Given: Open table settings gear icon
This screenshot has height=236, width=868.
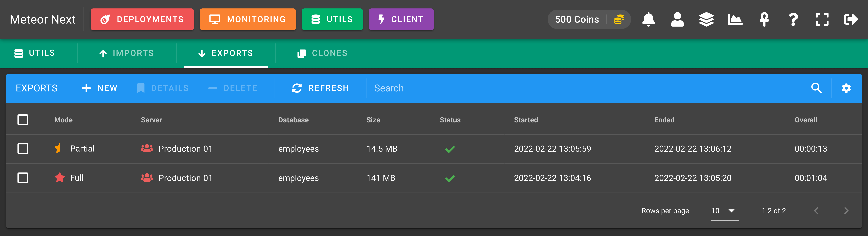Looking at the screenshot, I should pyautogui.click(x=846, y=88).
